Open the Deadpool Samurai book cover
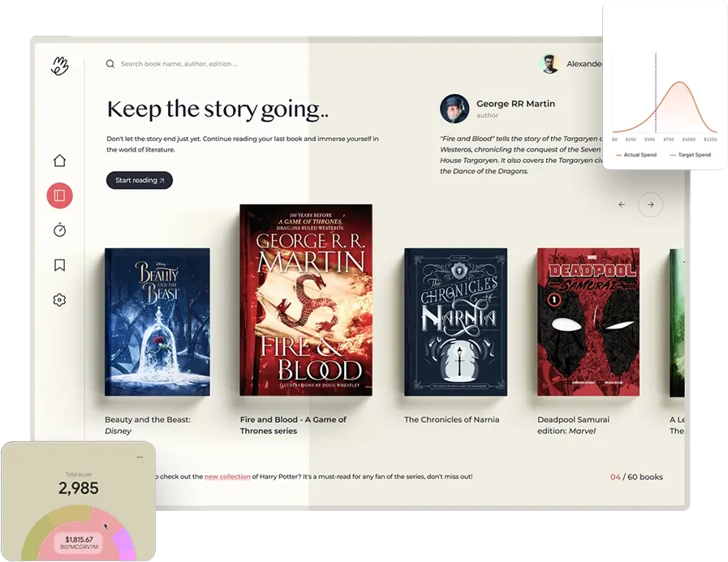The height and width of the screenshot is (562, 728). [x=588, y=322]
